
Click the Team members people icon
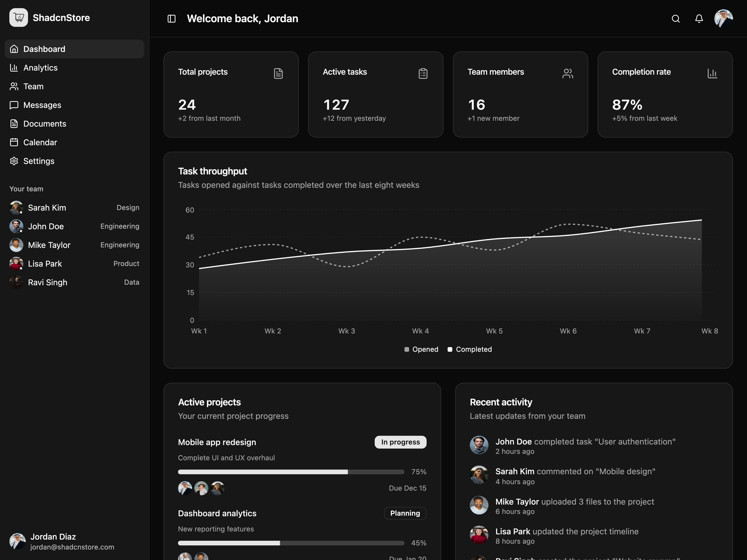568,73
